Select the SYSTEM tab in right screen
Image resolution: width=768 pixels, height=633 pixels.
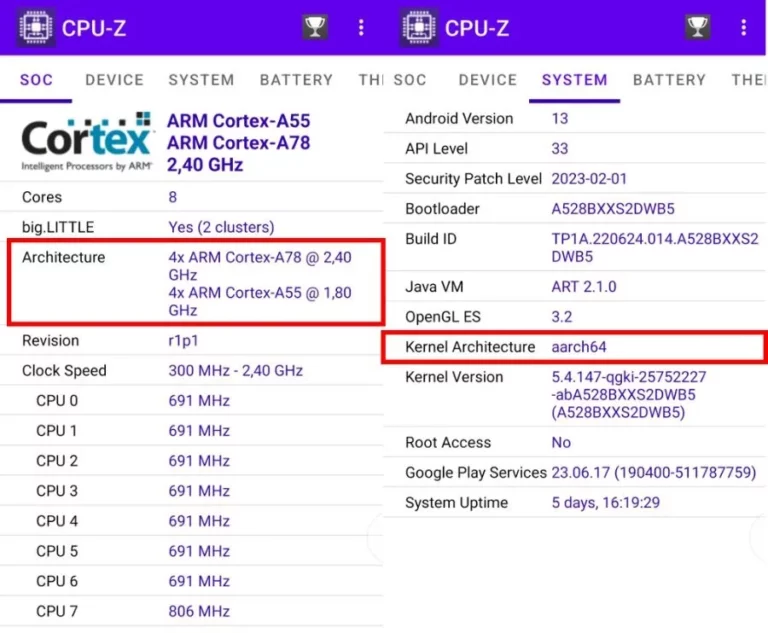click(x=575, y=80)
